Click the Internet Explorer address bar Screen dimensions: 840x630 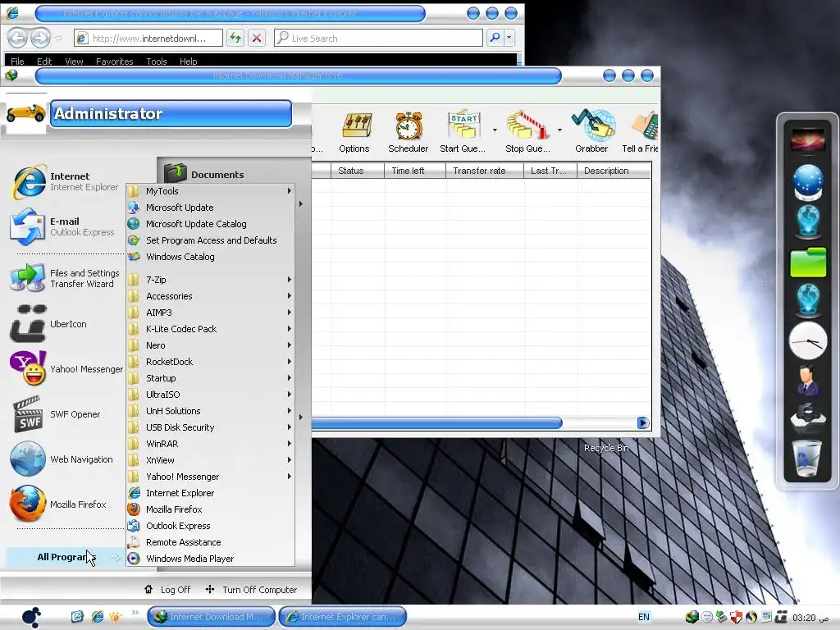(x=148, y=38)
